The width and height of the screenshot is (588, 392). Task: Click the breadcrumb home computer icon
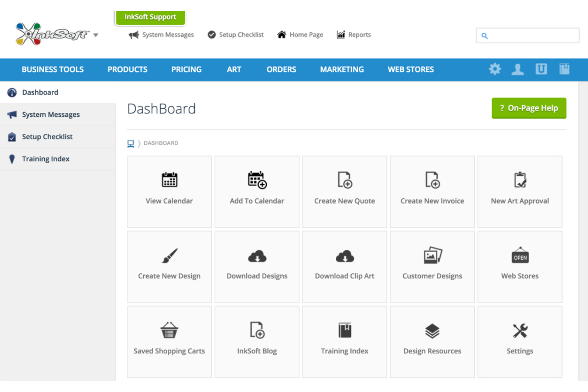(131, 143)
